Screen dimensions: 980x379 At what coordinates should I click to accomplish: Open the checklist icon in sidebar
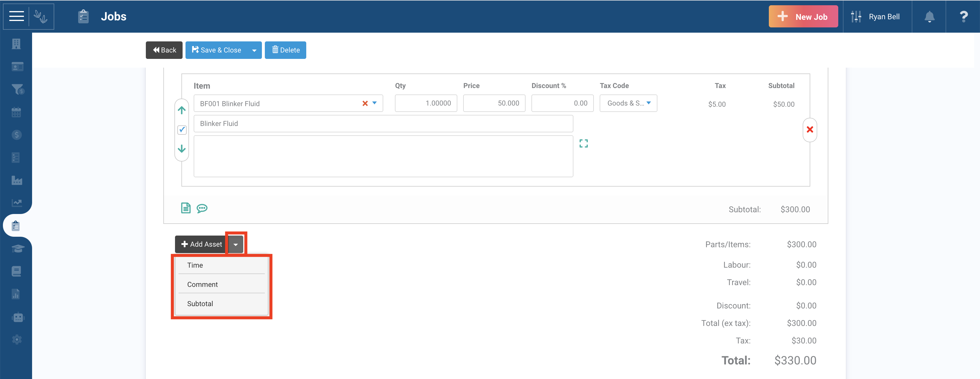(x=15, y=157)
